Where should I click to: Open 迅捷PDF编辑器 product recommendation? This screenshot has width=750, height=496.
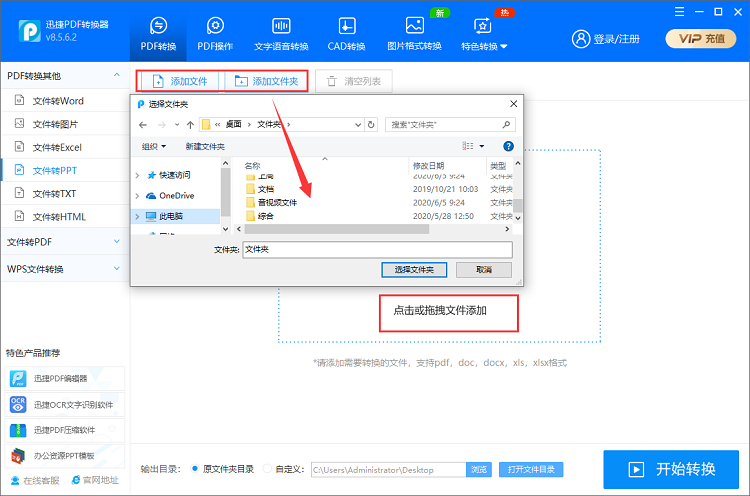(x=65, y=378)
